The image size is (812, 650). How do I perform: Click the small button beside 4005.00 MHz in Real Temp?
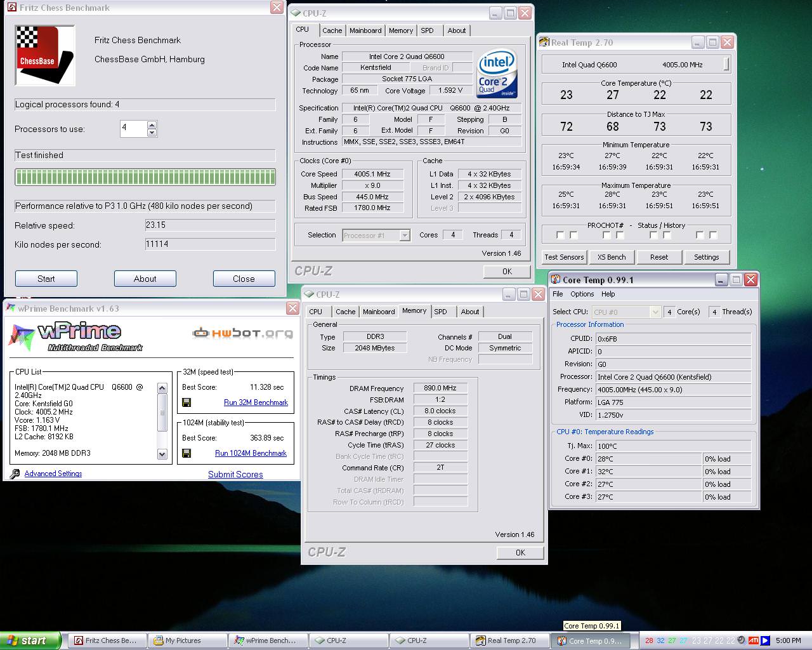[726, 64]
